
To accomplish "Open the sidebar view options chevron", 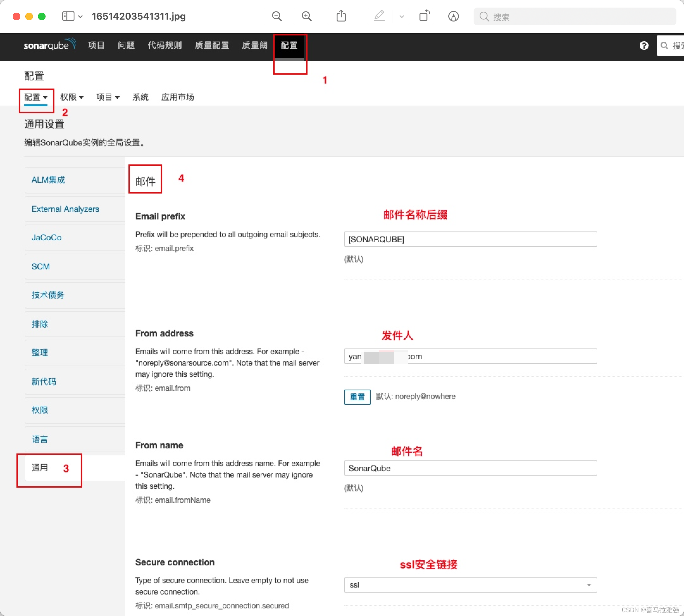I will coord(81,16).
